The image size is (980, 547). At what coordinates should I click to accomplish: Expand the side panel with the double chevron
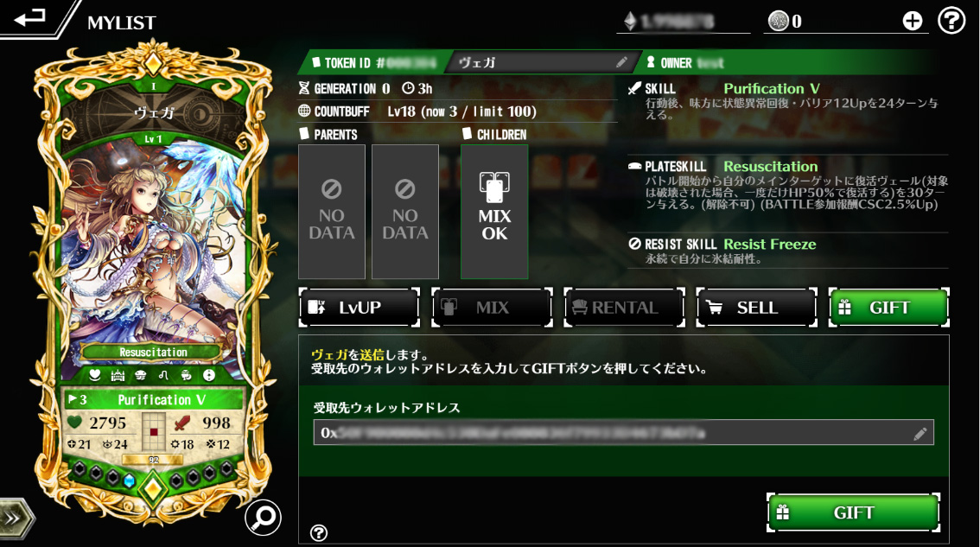point(15,518)
